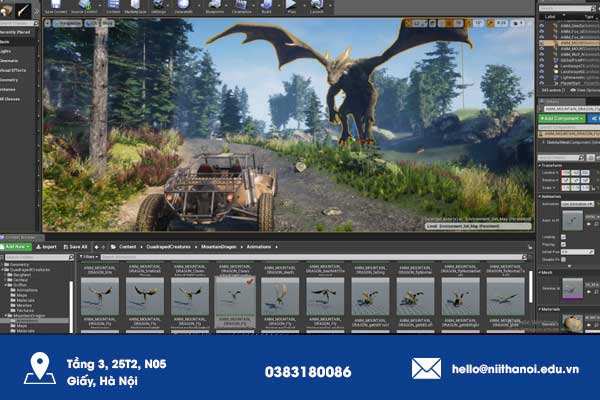Click the QuadrapedCreatures breadcrumb

click(168, 247)
